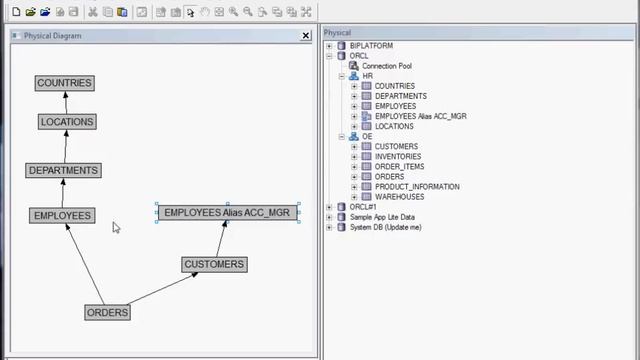Expand the INVENTORIES table node
640x360 pixels.
[354, 157]
